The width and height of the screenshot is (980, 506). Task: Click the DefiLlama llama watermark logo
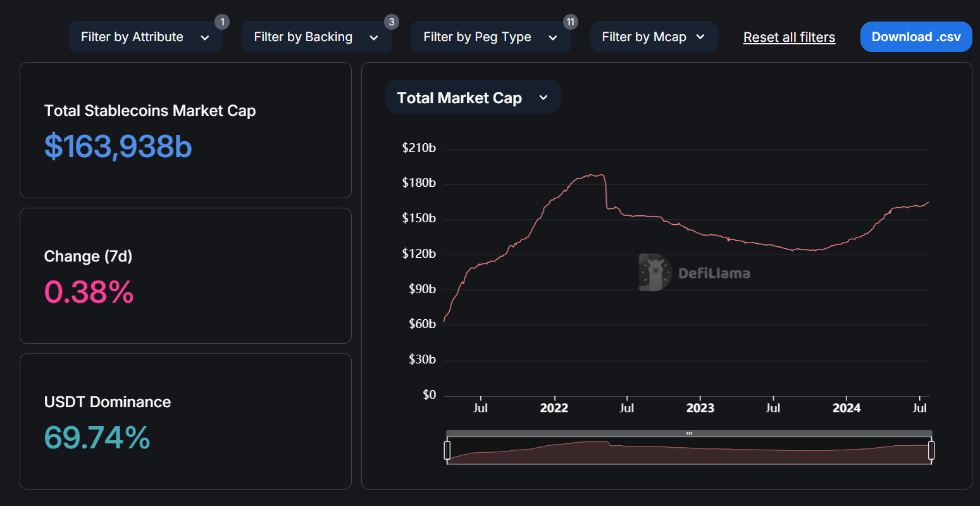[655, 272]
